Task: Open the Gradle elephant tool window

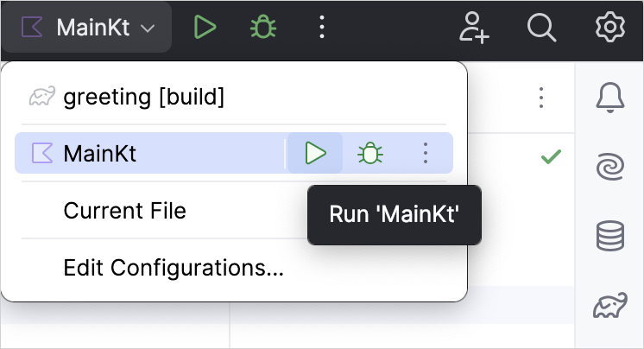Action: [x=610, y=305]
